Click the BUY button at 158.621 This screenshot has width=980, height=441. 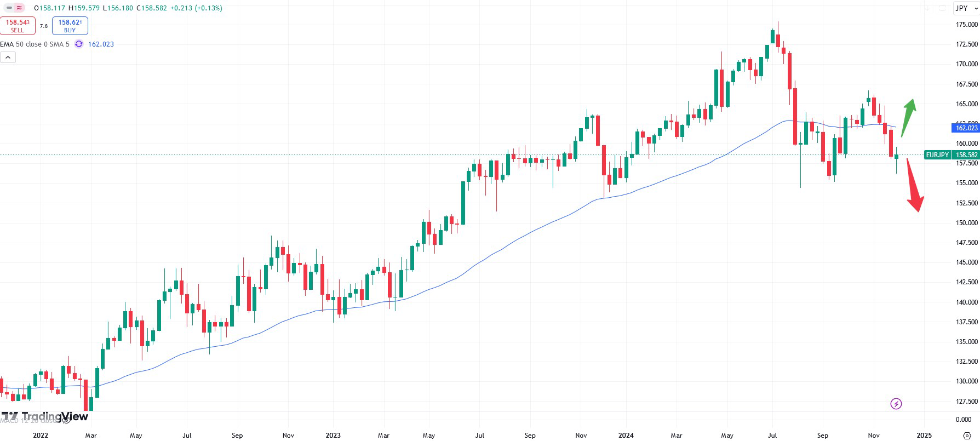[70, 26]
